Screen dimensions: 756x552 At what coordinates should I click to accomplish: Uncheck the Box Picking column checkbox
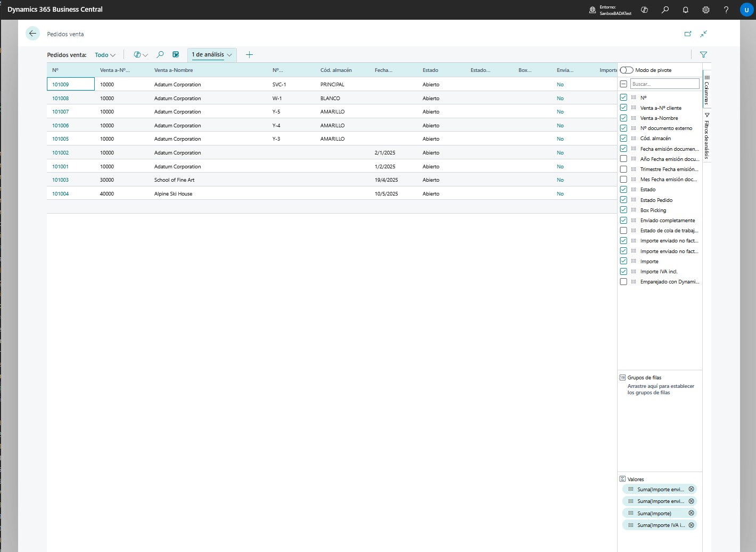point(623,210)
